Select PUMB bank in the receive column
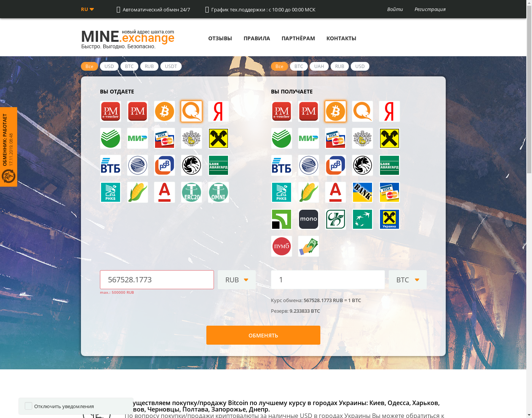The width and height of the screenshot is (532, 418). tap(282, 246)
